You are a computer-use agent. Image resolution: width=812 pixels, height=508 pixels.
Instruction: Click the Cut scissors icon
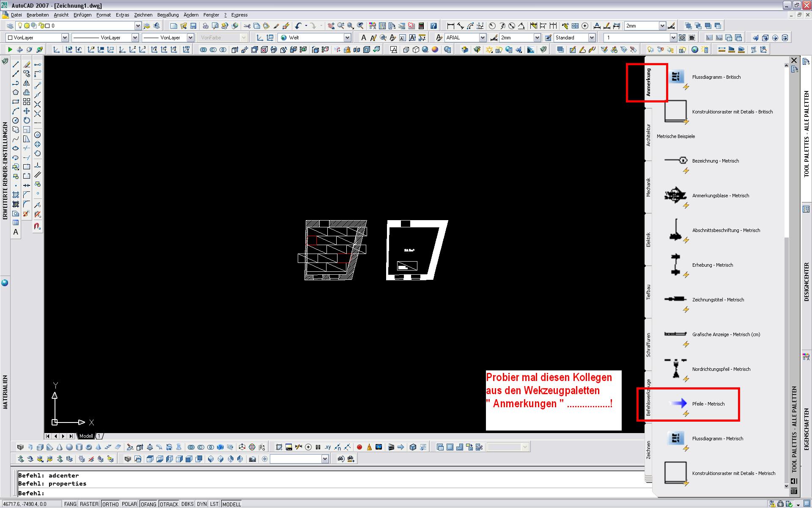(x=247, y=26)
